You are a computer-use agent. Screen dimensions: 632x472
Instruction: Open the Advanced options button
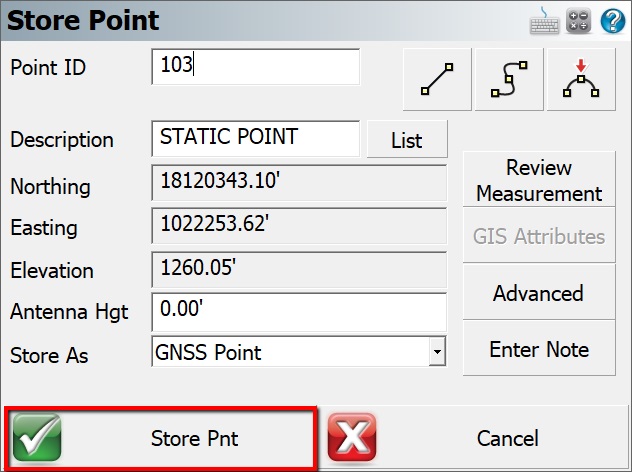click(x=538, y=294)
